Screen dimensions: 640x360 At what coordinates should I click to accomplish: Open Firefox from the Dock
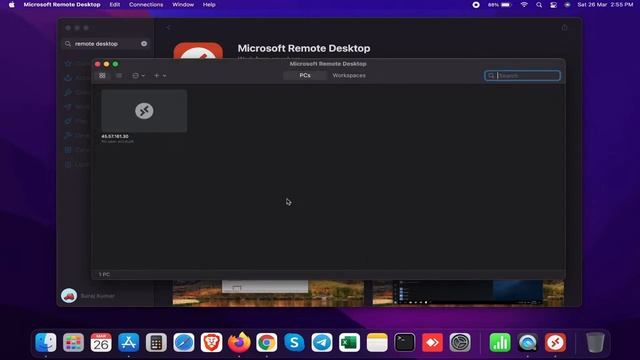tap(239, 342)
